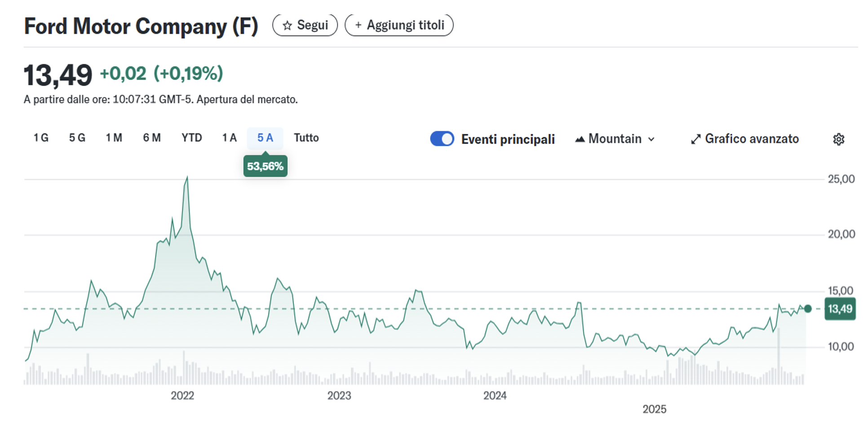Switch to the 1 M range
The image size is (868, 444).
point(114,138)
